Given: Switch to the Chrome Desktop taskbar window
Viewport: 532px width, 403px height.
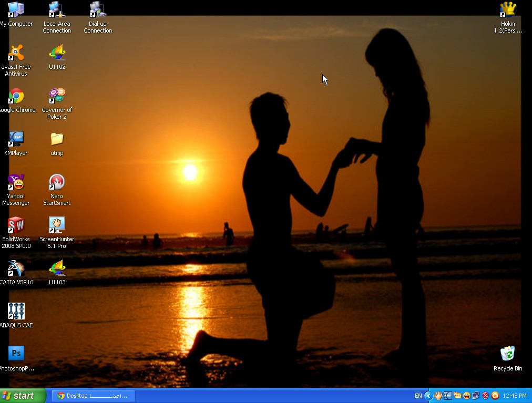Looking at the screenshot, I should point(93,396).
